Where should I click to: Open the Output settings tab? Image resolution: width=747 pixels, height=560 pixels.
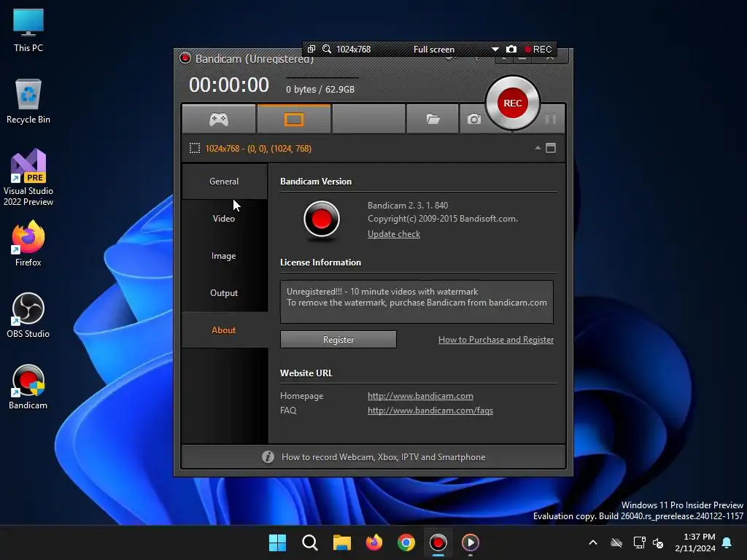click(x=225, y=293)
